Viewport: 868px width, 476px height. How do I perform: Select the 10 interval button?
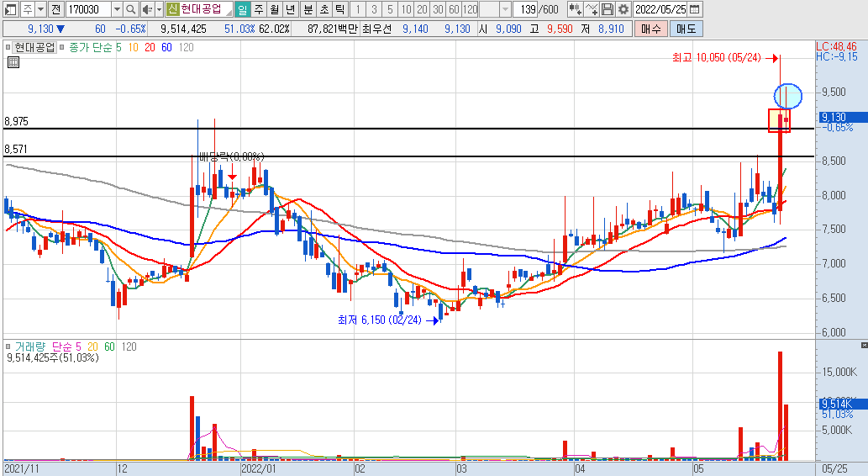click(x=406, y=9)
